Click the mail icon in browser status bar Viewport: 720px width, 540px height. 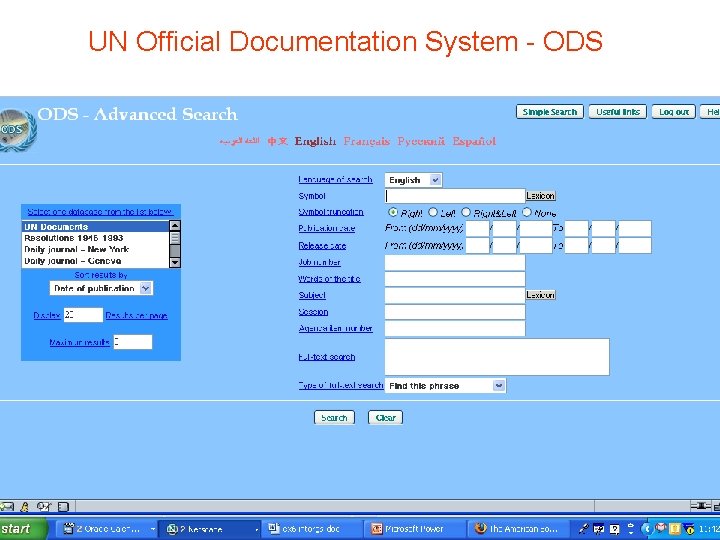coord(6,506)
